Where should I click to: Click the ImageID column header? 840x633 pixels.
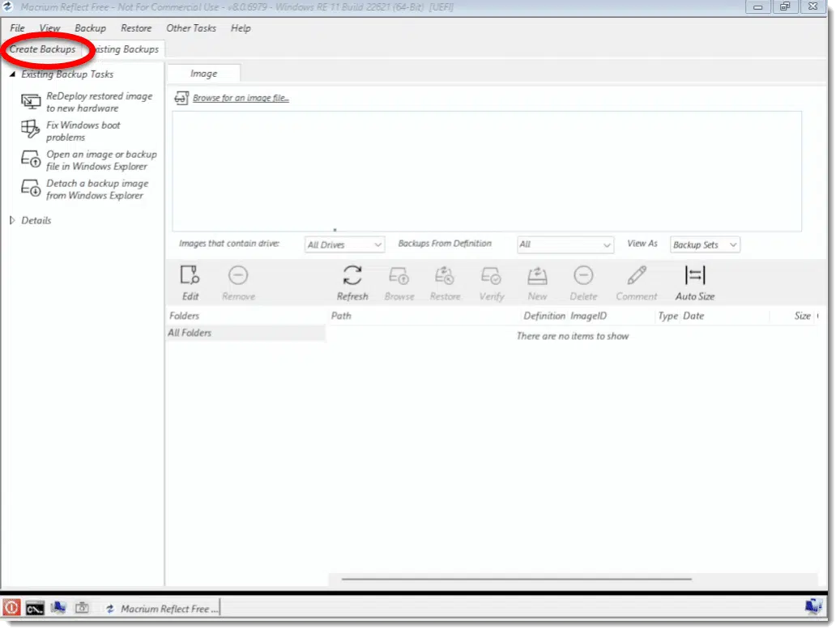tap(588, 316)
